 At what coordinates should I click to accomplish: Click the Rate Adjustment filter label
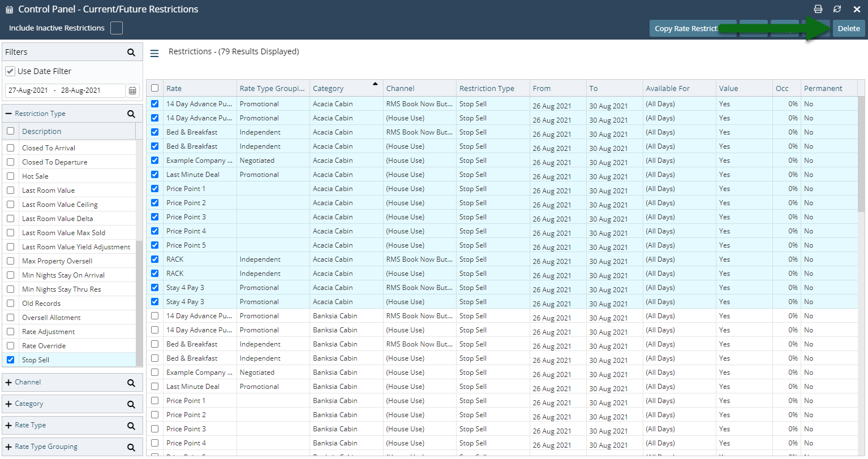[x=49, y=331]
